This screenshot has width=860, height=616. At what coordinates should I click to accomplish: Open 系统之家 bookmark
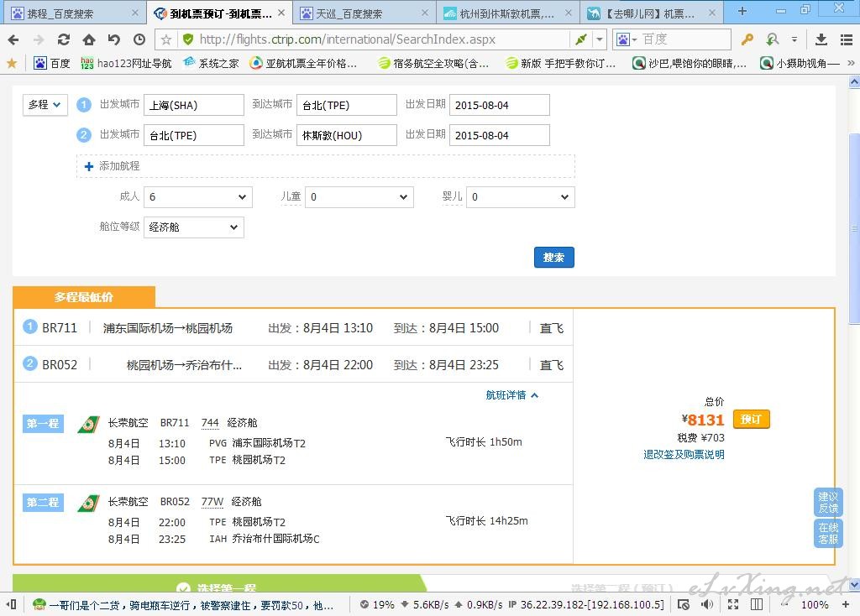tap(211, 64)
